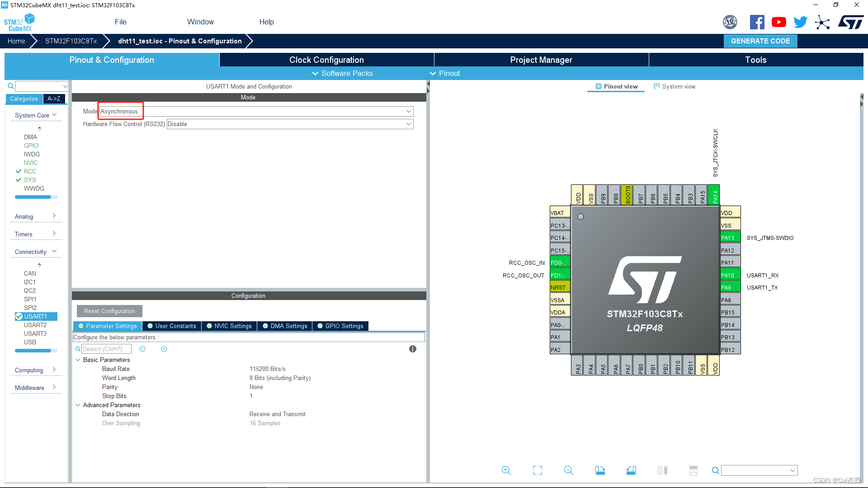Click the Reset Configuration button
This screenshot has width=868, height=488.
tap(109, 310)
